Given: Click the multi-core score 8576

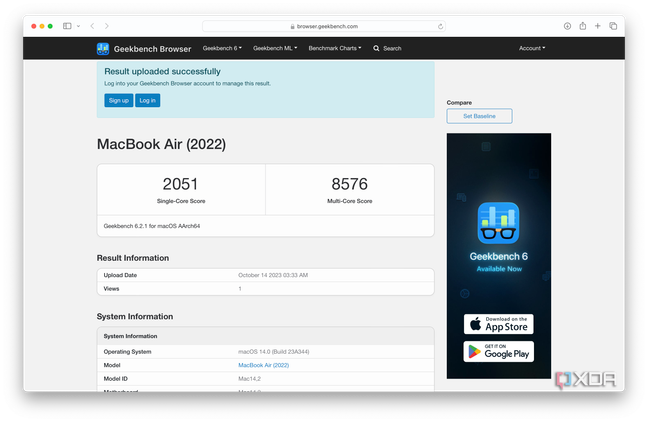Looking at the screenshot, I should [x=350, y=184].
